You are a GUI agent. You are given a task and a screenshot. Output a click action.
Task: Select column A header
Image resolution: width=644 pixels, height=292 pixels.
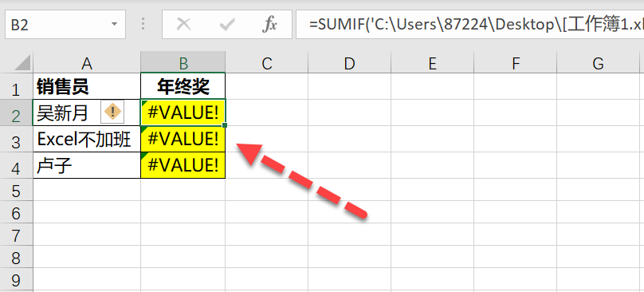click(x=87, y=63)
